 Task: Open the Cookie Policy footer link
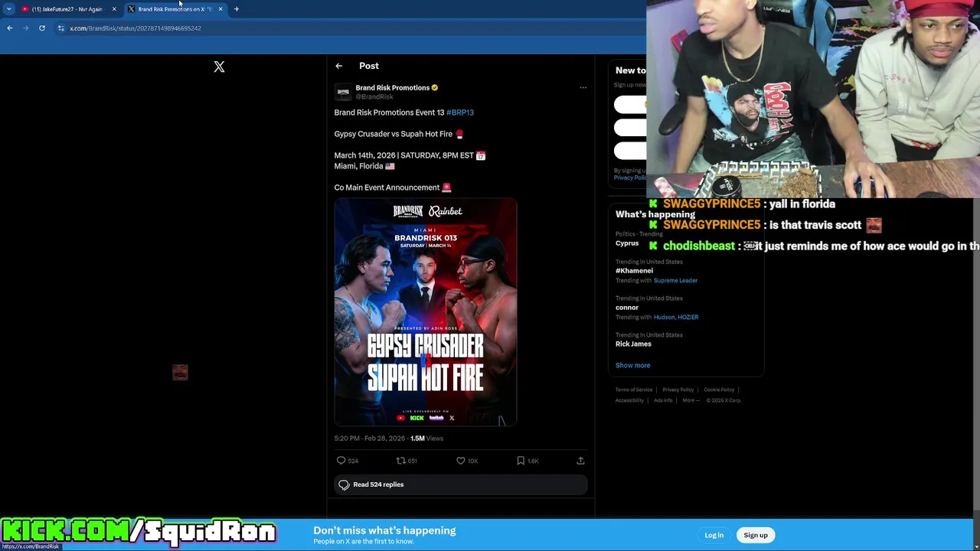(720, 390)
